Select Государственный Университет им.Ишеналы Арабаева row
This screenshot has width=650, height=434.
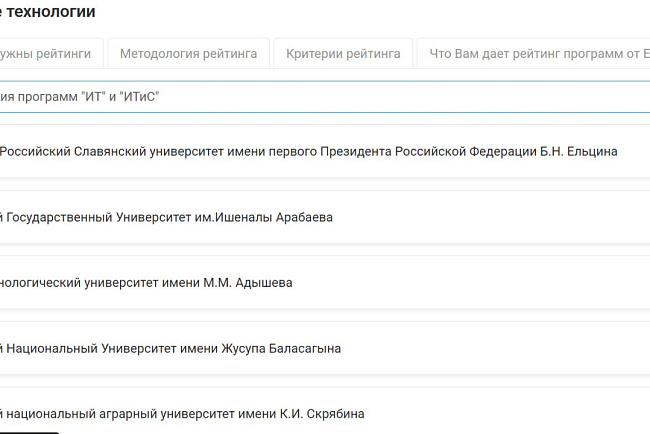pyautogui.click(x=325, y=217)
